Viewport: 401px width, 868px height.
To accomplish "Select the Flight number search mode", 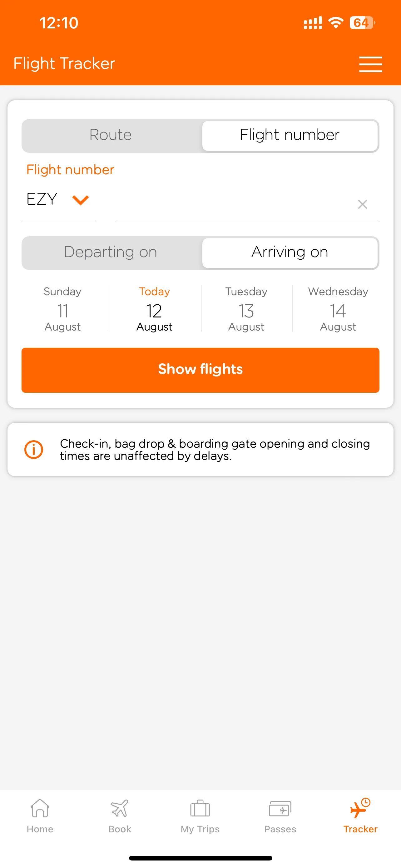I will [290, 135].
